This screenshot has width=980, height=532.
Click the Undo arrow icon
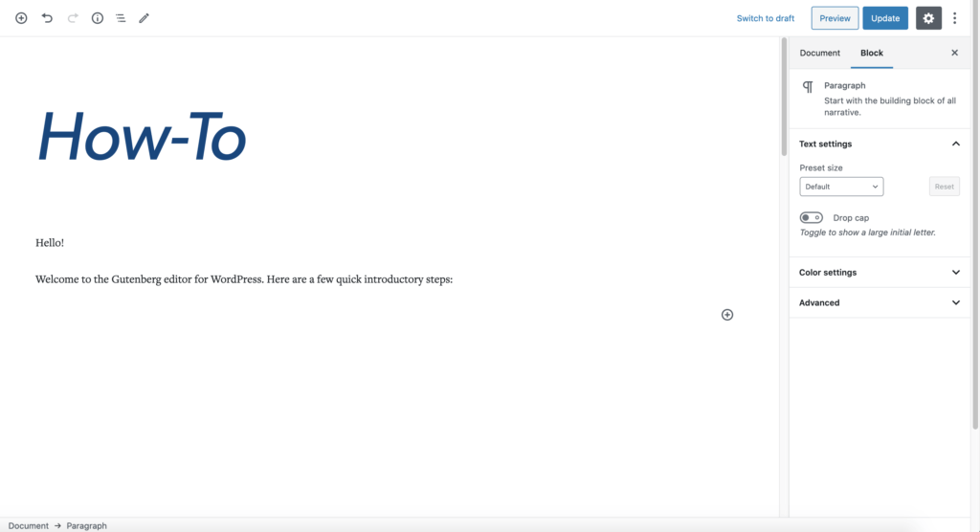tap(47, 18)
